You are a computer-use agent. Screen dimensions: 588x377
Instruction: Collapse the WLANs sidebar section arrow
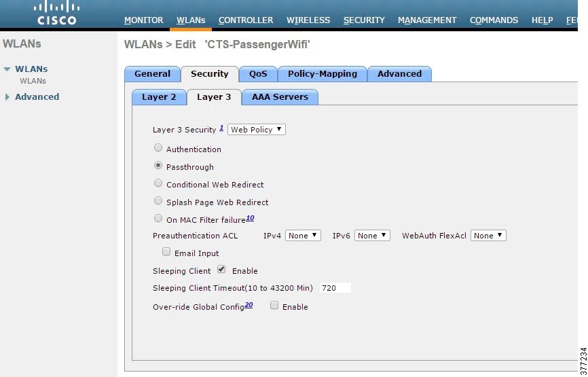coord(7,69)
